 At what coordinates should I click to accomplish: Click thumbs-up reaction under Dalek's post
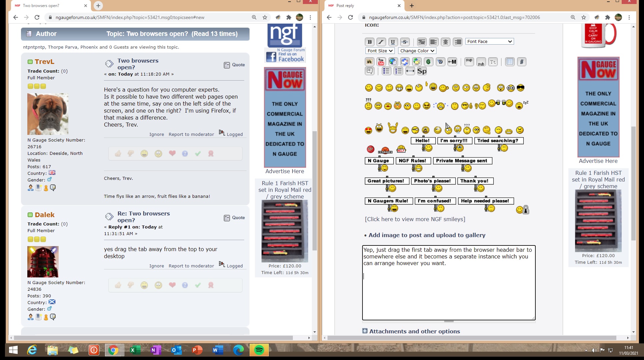point(118,285)
